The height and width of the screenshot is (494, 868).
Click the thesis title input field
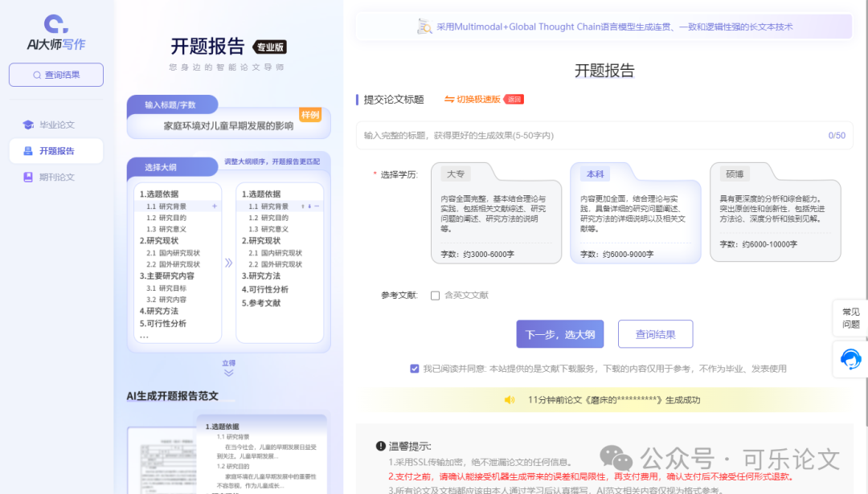click(591, 136)
